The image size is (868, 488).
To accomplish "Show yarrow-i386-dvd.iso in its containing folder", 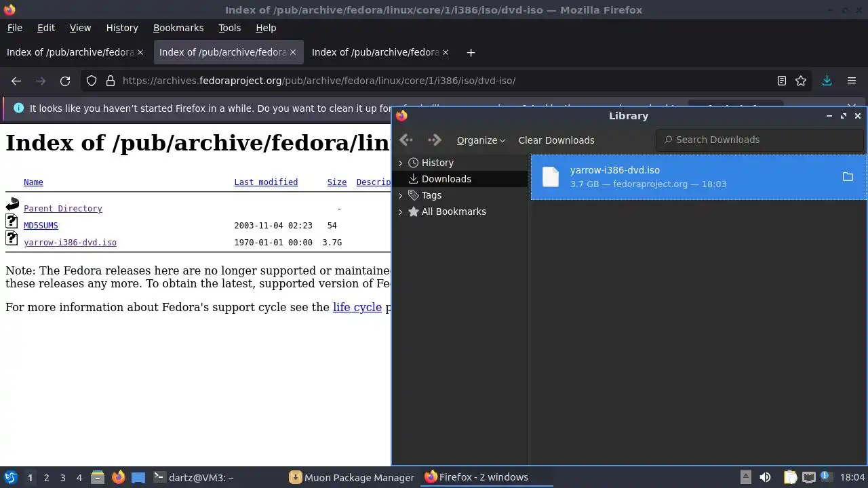I will 848,177.
